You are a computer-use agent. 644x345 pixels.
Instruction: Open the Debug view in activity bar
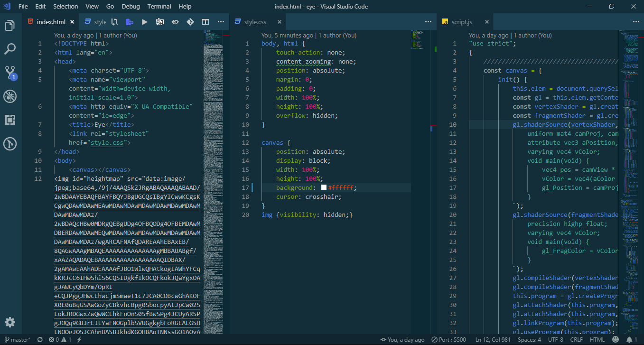tap(10, 96)
